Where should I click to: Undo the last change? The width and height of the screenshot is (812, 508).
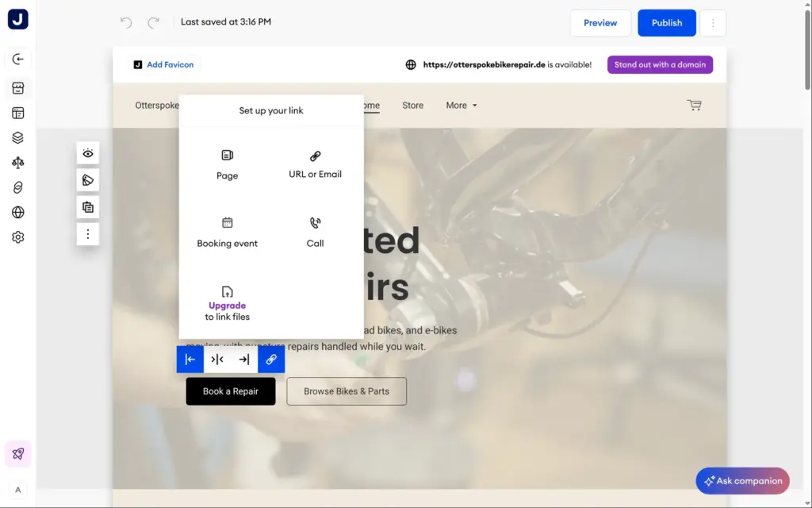coord(126,22)
